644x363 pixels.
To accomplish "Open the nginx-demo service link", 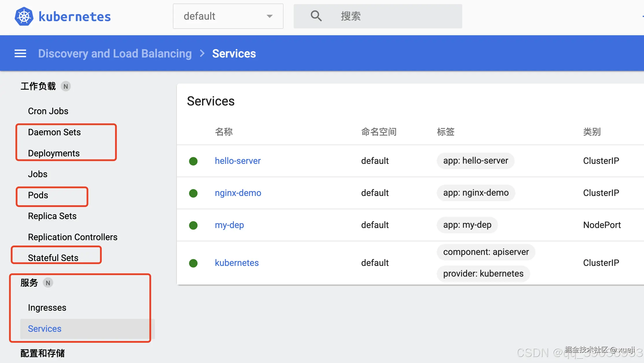I will (238, 193).
